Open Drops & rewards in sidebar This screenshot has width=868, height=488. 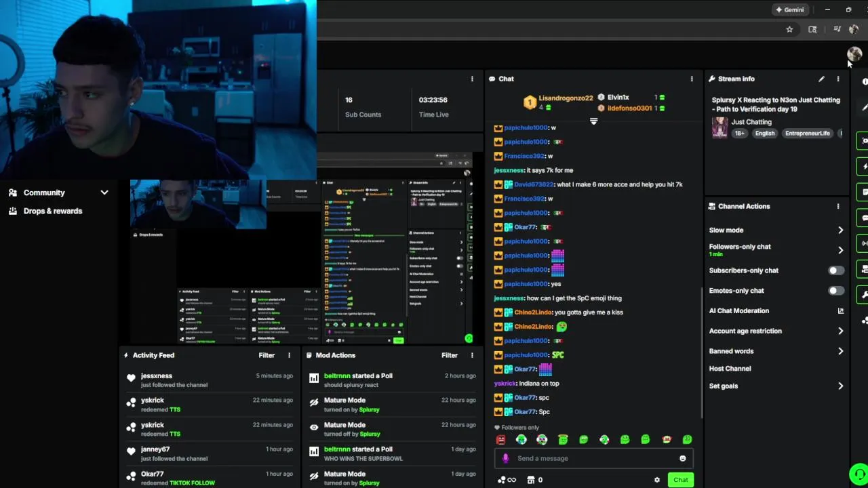(53, 211)
